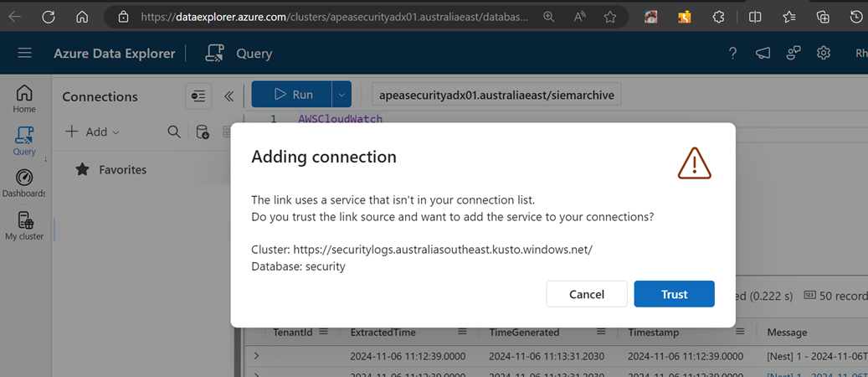Click the Trust button in the dialog
868x377 pixels.
click(x=675, y=294)
